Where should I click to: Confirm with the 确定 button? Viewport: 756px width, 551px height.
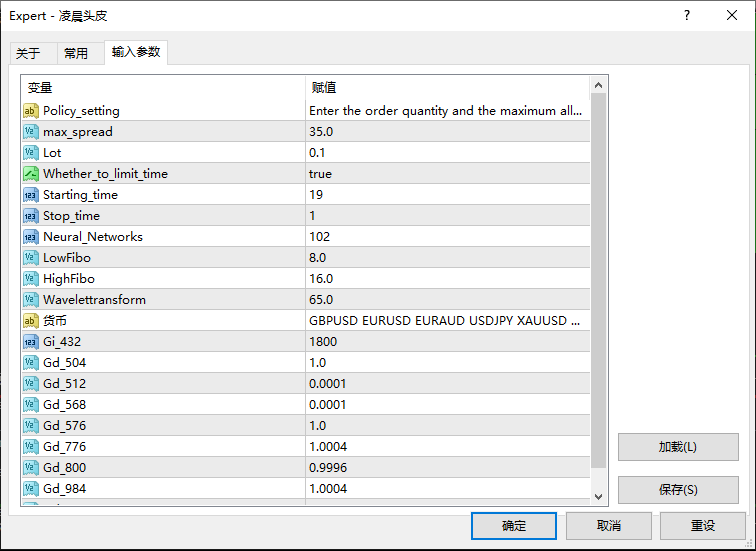point(513,525)
